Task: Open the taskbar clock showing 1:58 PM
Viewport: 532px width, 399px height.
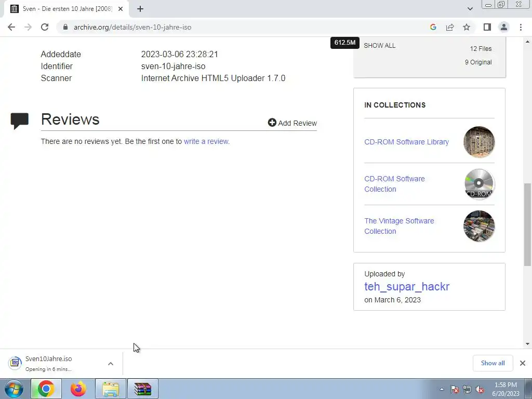Action: point(506,389)
